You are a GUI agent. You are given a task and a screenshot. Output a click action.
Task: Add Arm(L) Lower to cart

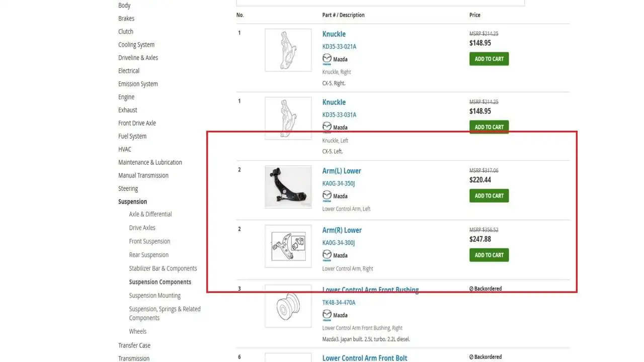pos(489,196)
